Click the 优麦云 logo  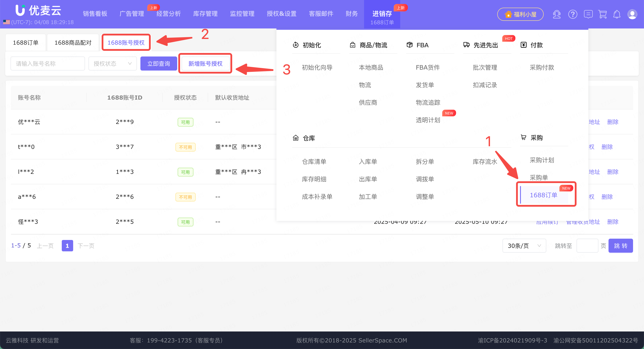pos(38,11)
